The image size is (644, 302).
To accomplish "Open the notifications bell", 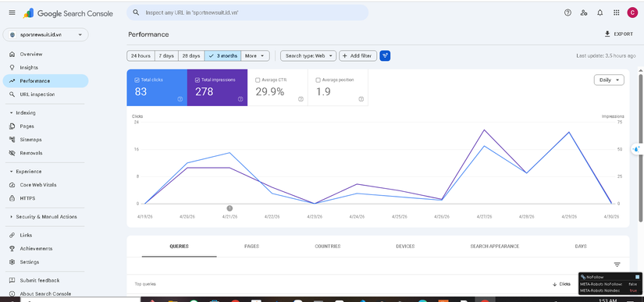I will tap(600, 12).
